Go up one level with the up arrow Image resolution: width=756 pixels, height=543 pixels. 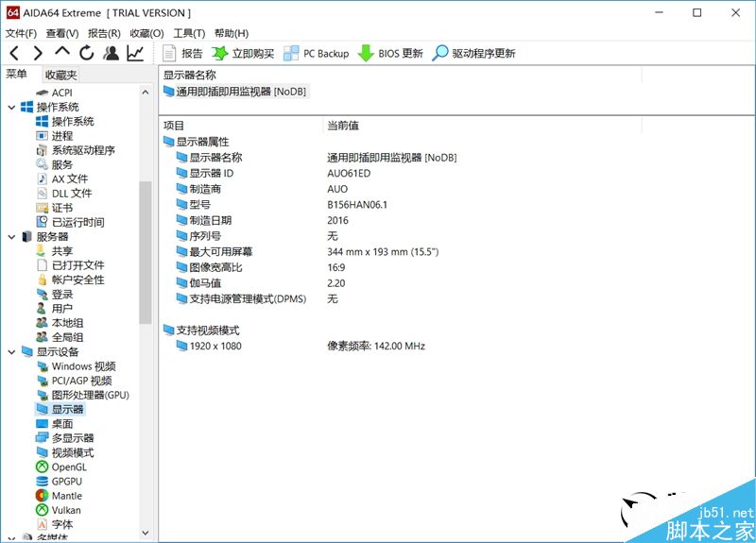click(x=62, y=52)
